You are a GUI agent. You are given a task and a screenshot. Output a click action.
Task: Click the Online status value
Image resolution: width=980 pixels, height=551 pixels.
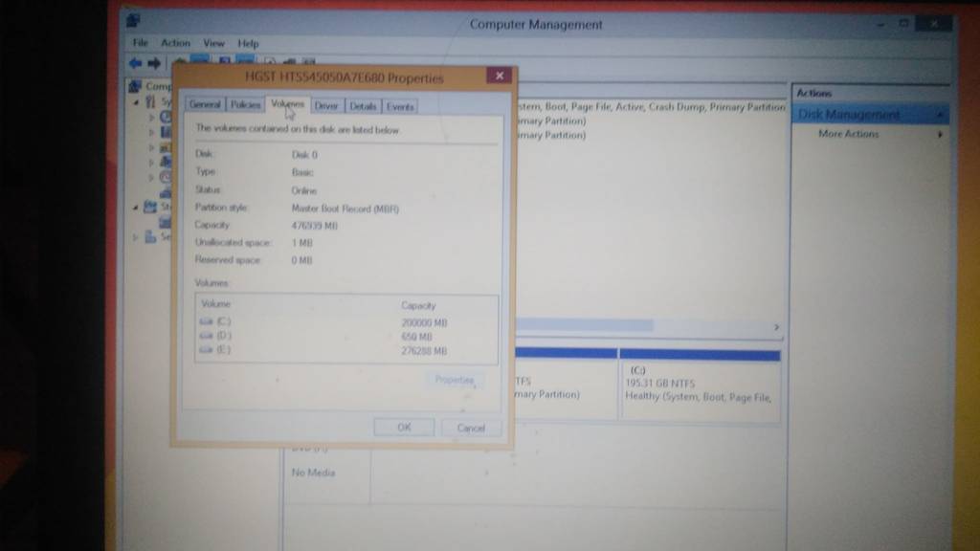click(303, 190)
